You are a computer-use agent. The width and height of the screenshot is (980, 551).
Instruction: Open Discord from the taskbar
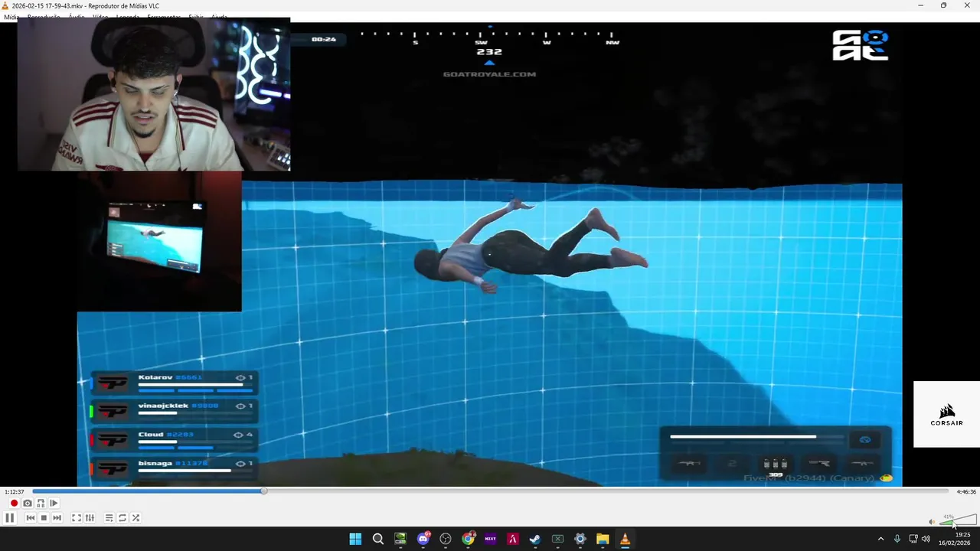pos(423,539)
